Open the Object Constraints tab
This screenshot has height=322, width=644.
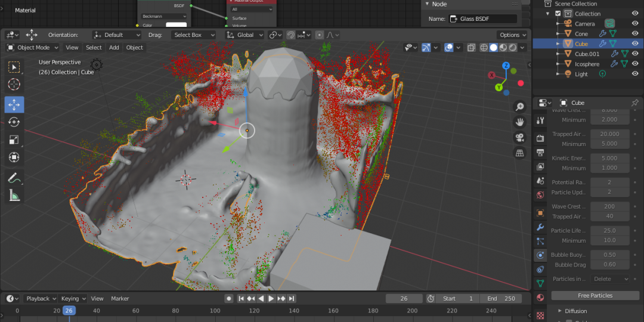[x=540, y=270]
